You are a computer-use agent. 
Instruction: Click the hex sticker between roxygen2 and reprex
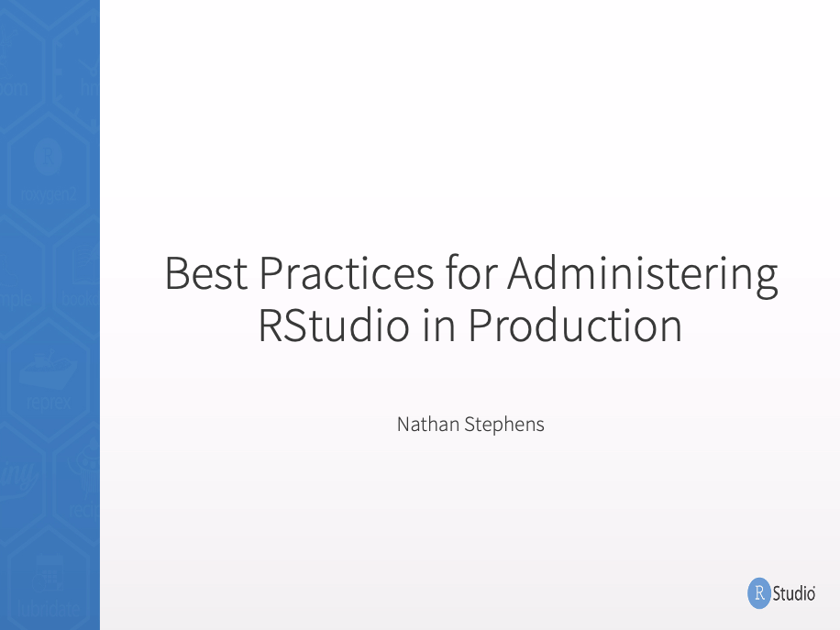[x=83, y=275]
